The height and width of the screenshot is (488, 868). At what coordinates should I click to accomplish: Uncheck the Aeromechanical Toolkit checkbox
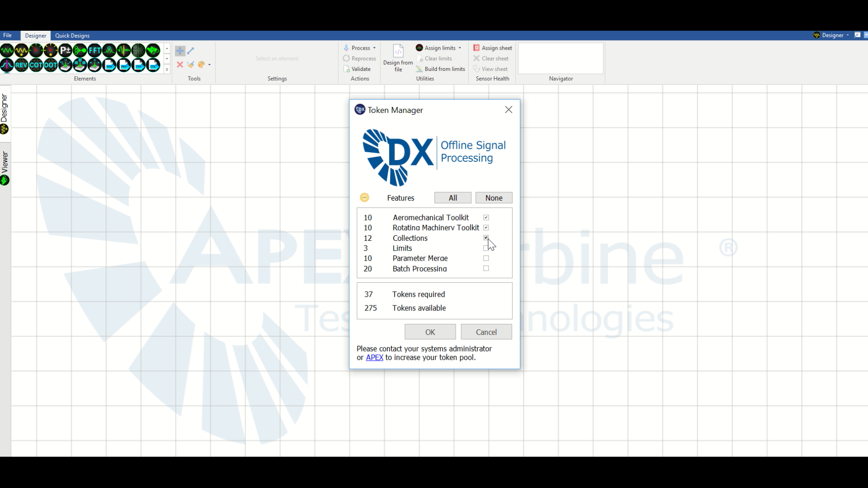pyautogui.click(x=486, y=217)
